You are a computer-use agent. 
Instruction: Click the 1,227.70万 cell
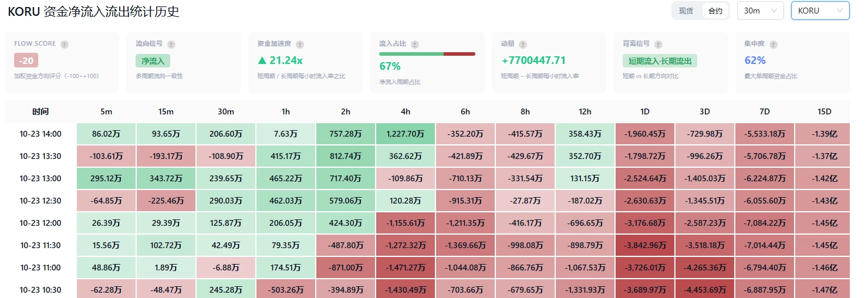tap(406, 134)
